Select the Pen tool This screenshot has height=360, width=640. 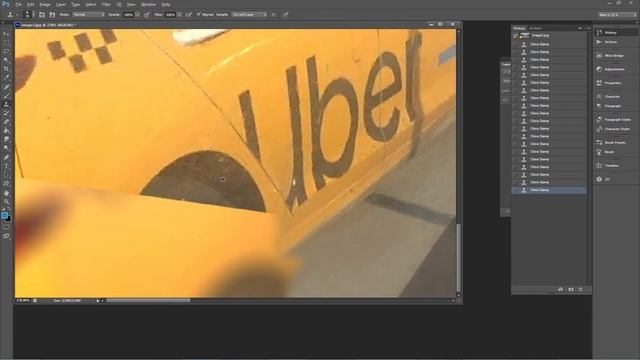click(x=6, y=157)
